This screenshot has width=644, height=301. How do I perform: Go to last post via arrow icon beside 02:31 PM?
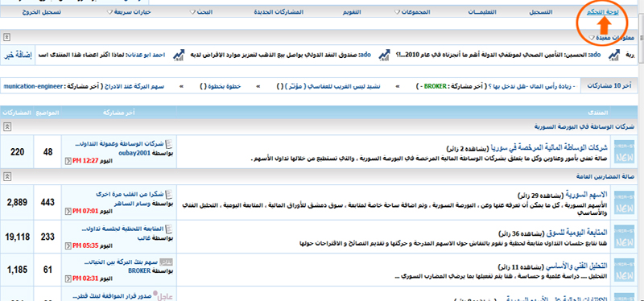[x=68, y=279]
